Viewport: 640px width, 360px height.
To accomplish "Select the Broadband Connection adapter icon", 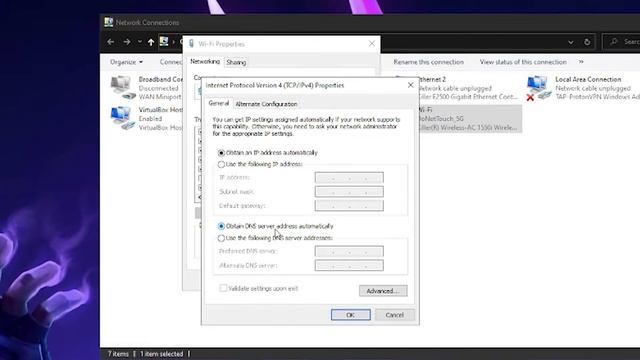I will [122, 87].
